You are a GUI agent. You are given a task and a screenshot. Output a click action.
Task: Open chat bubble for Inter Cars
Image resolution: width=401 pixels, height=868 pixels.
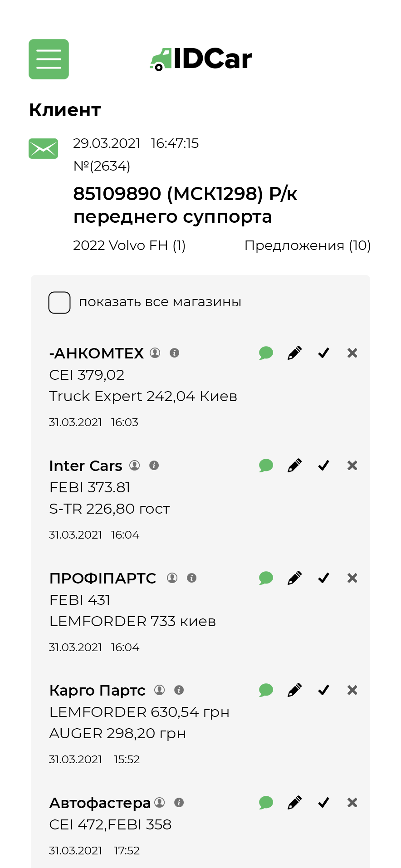coord(266,466)
